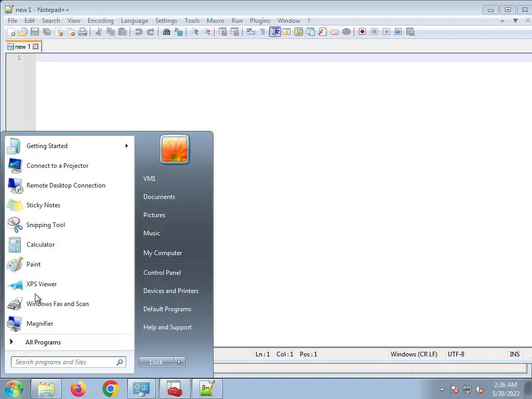Viewport: 532px width, 399px height.
Task: Expand All Programs in Start menu
Action: tap(43, 342)
